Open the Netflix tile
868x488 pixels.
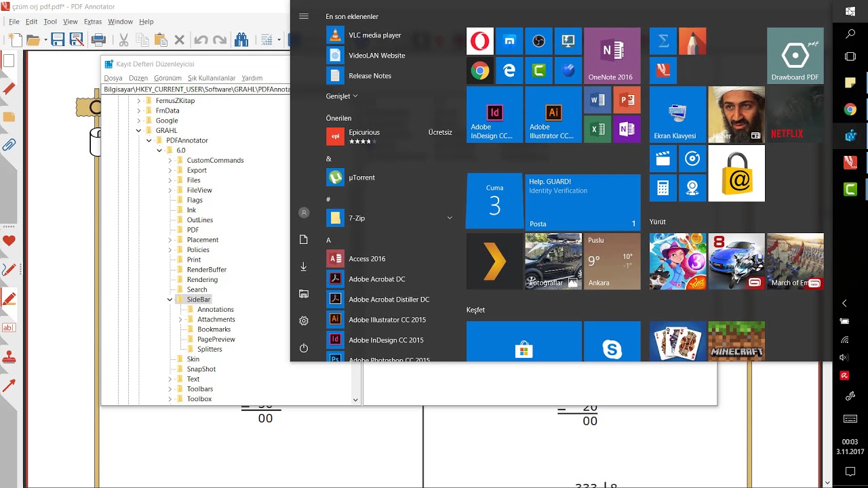pos(795,115)
